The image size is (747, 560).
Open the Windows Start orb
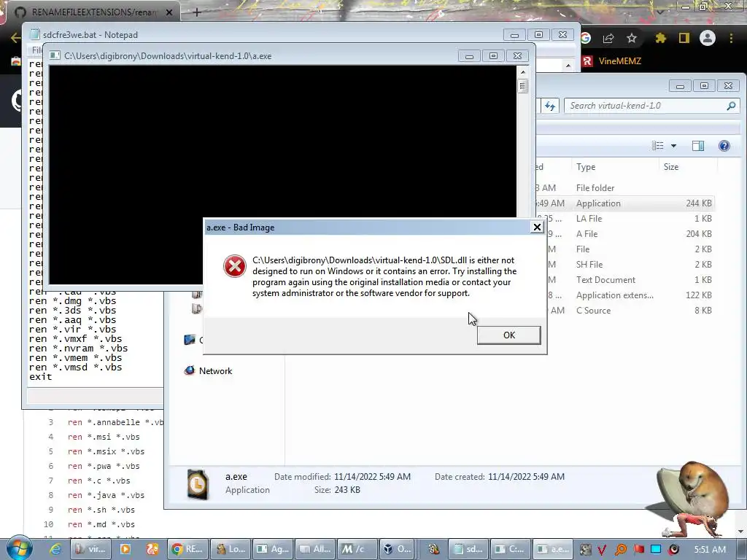click(x=19, y=548)
